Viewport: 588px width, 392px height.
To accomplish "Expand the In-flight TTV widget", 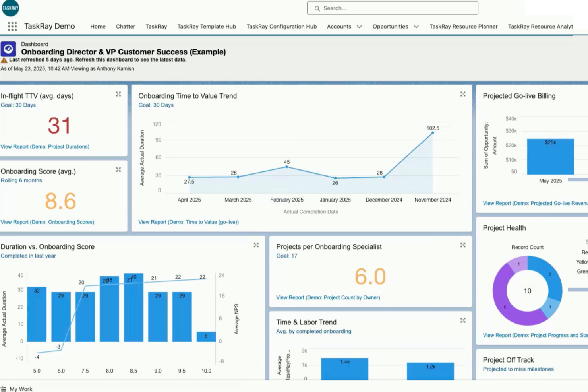I will coord(118,94).
